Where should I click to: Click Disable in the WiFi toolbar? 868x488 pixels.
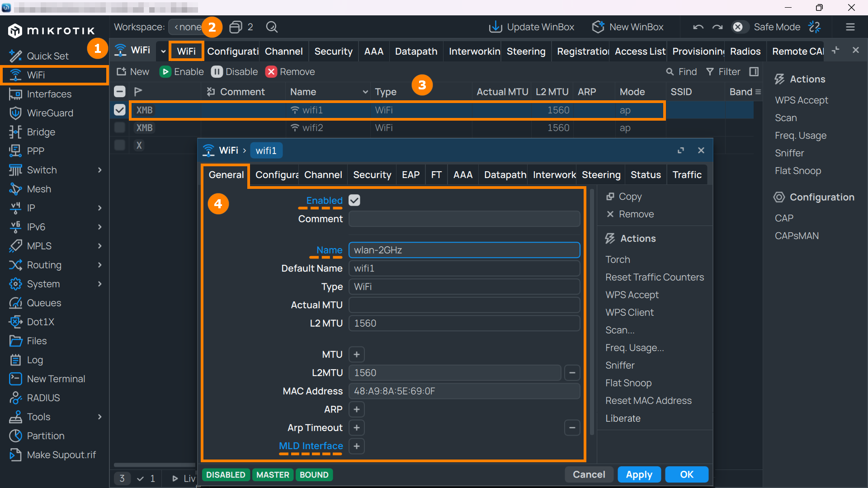(235, 72)
